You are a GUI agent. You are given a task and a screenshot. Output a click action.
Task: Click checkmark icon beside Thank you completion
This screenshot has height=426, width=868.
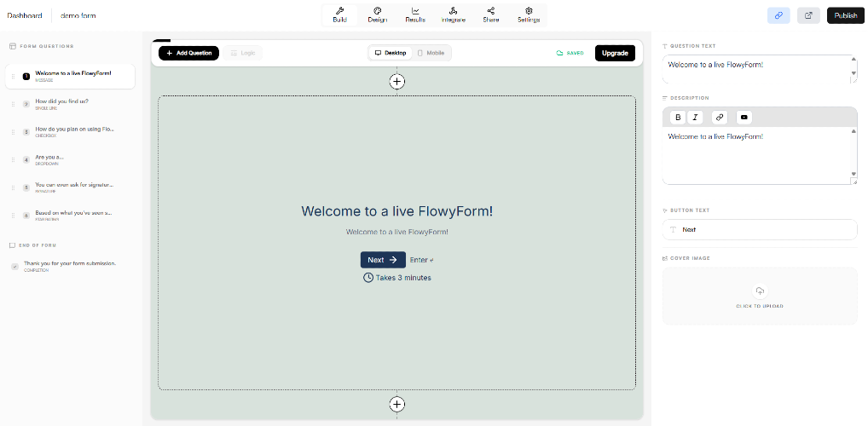click(15, 267)
